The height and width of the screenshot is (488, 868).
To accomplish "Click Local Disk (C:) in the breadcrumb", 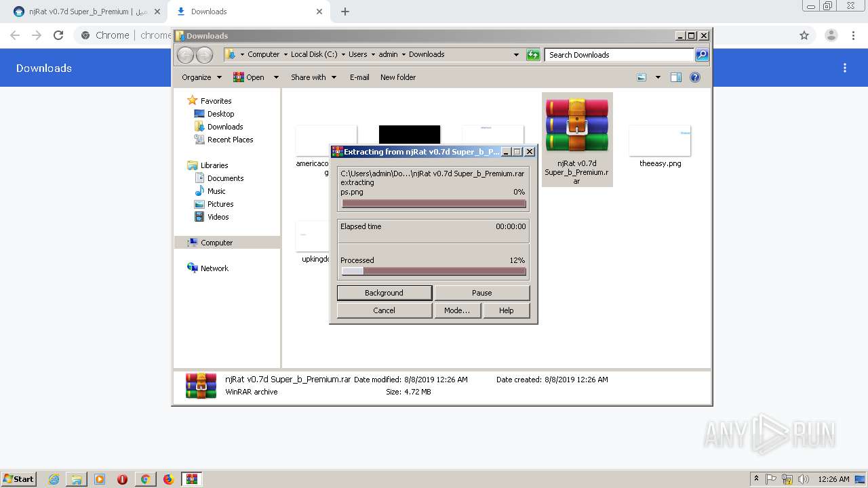I will click(314, 54).
